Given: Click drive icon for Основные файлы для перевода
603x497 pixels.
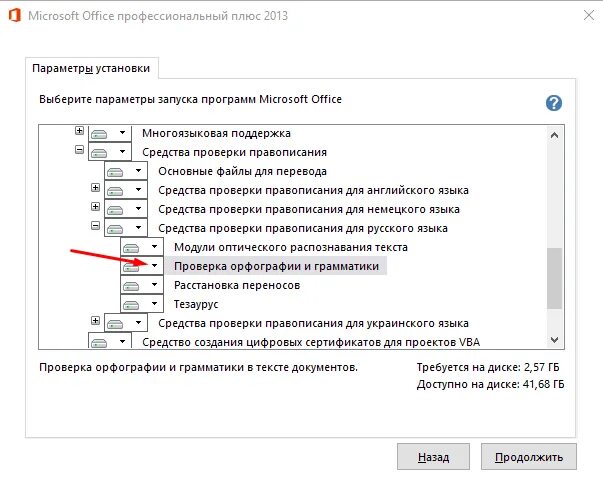Looking at the screenshot, I should 115,172.
